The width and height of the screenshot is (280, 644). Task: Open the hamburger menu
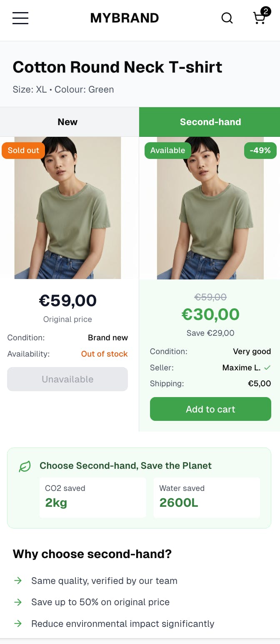point(20,18)
